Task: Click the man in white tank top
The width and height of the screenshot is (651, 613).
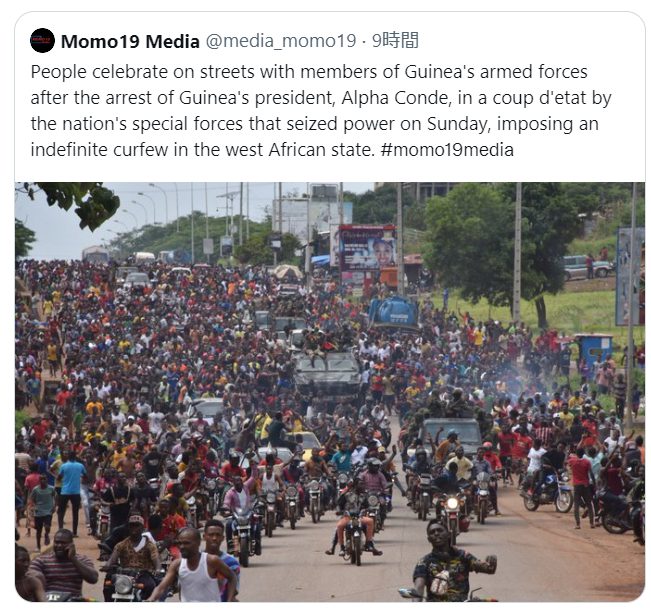Action: tap(194, 566)
